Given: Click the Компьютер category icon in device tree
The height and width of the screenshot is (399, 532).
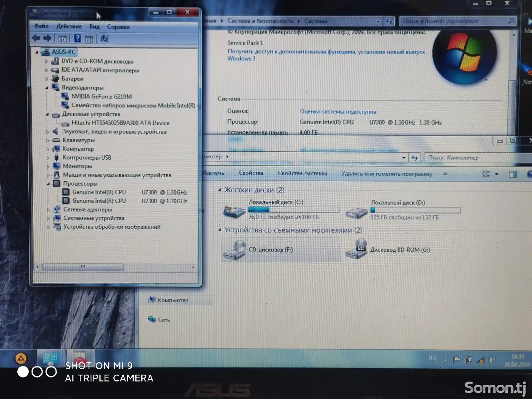Looking at the screenshot, I should [x=57, y=149].
